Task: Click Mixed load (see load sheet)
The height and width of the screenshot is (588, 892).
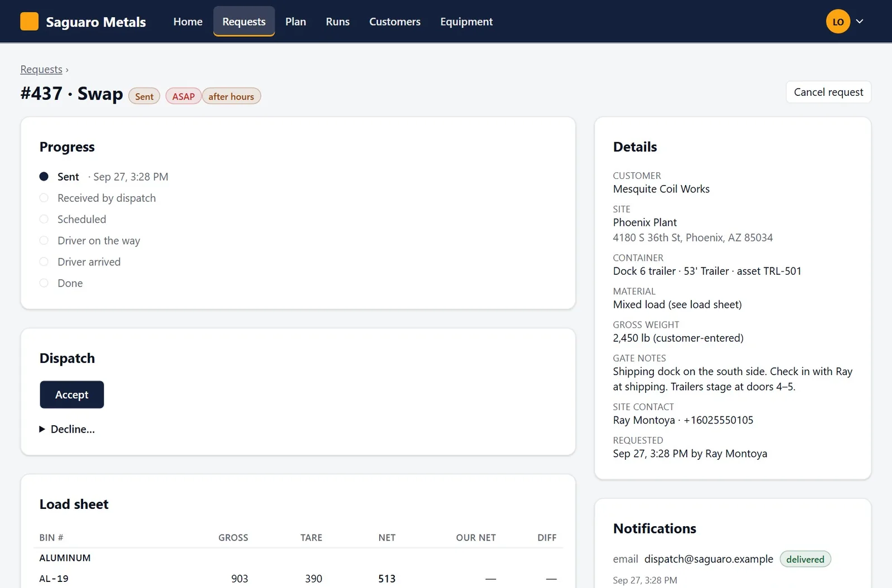Action: [x=677, y=304]
